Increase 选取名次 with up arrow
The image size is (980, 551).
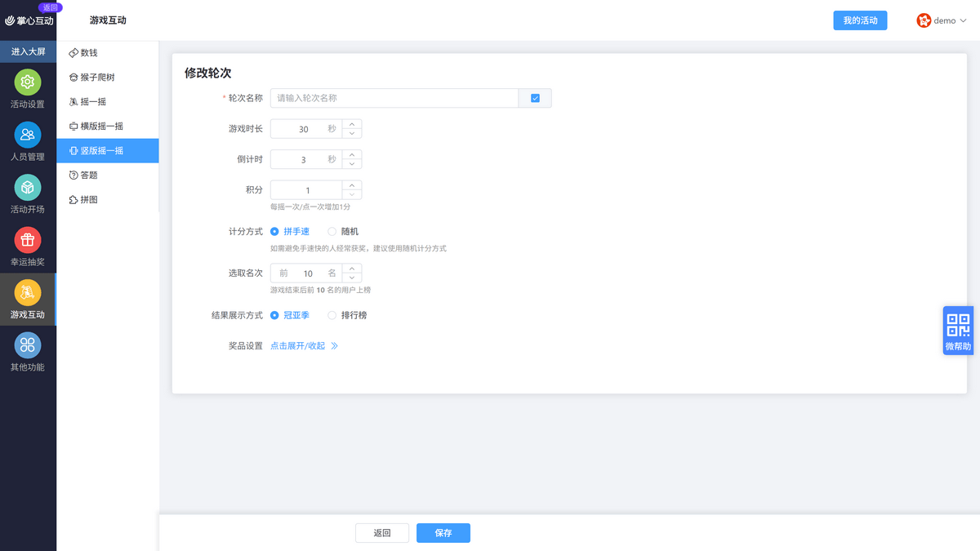click(x=352, y=269)
